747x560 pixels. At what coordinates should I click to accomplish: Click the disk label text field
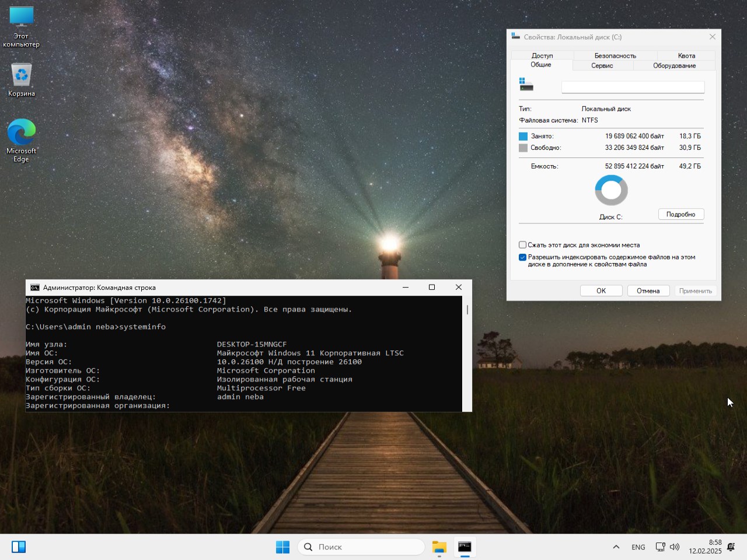[x=633, y=87]
